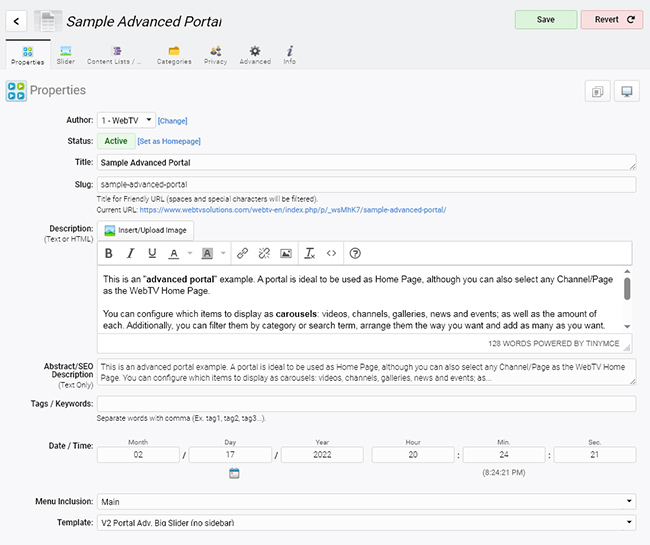
Task: Toggle Underline in description editor
Action: (152, 253)
